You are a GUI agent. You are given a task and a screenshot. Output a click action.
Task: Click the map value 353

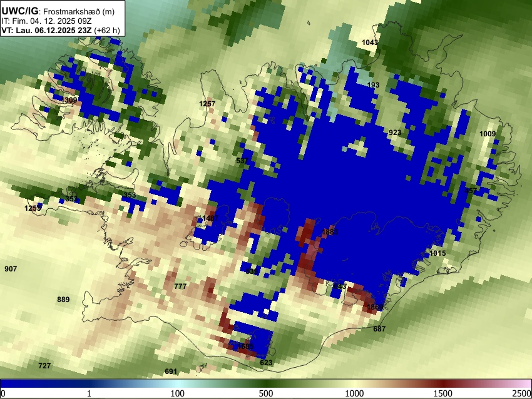click(130, 195)
